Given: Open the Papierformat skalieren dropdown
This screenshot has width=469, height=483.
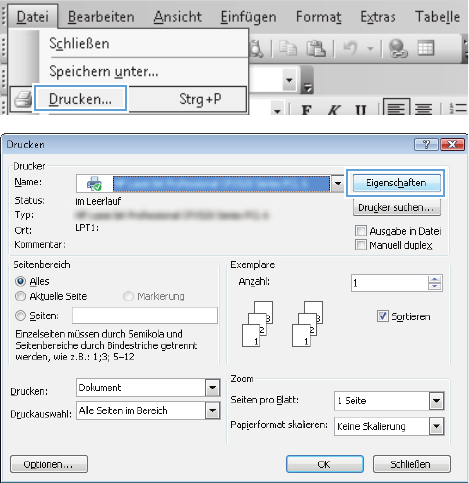Looking at the screenshot, I should (436, 426).
